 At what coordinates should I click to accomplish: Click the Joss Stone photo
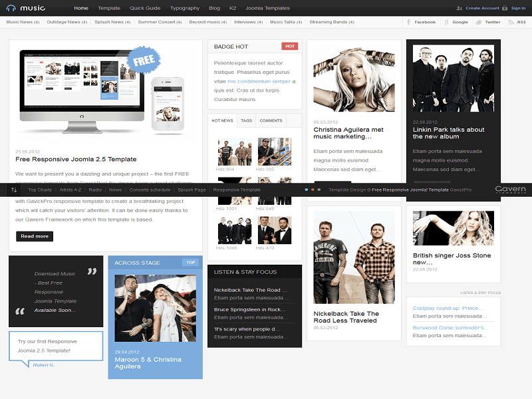coord(454,228)
